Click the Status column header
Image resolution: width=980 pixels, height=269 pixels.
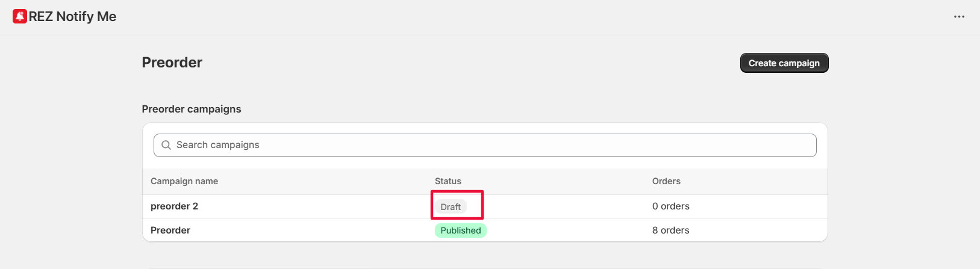pos(448,181)
